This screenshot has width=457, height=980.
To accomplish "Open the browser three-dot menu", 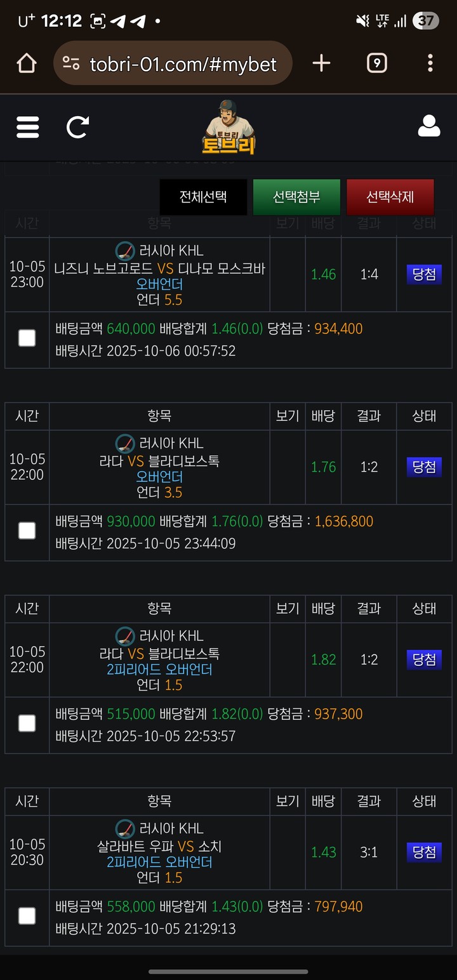I will 430,63.
